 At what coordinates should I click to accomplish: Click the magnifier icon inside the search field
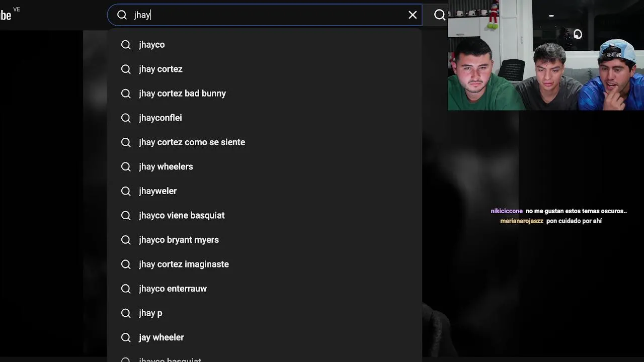coord(122,15)
